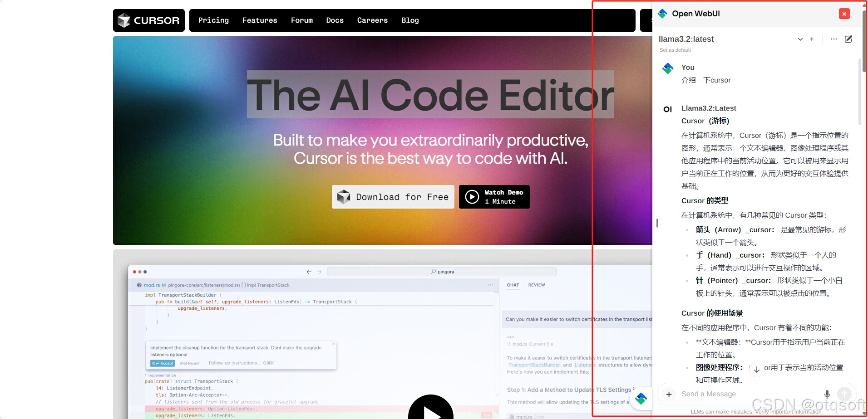Click the user message '介绍一下cursor'
Viewport: 868px width, 419px height.
point(706,80)
